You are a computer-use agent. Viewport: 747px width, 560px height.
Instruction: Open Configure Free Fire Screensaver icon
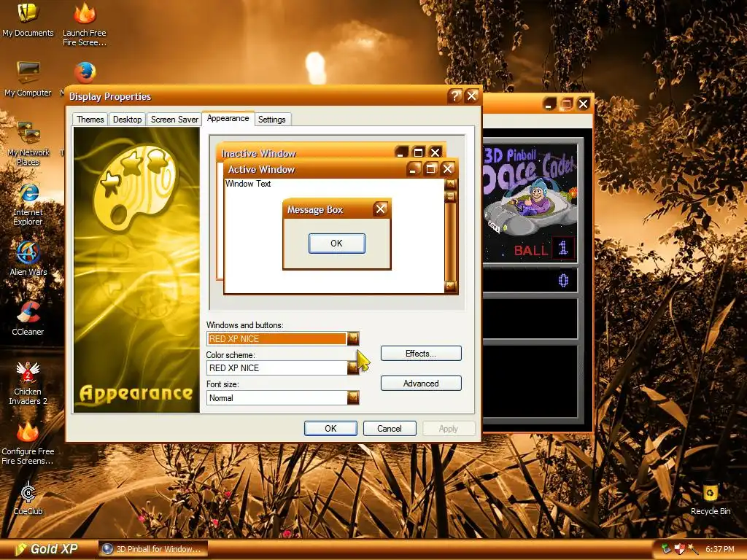(x=28, y=443)
